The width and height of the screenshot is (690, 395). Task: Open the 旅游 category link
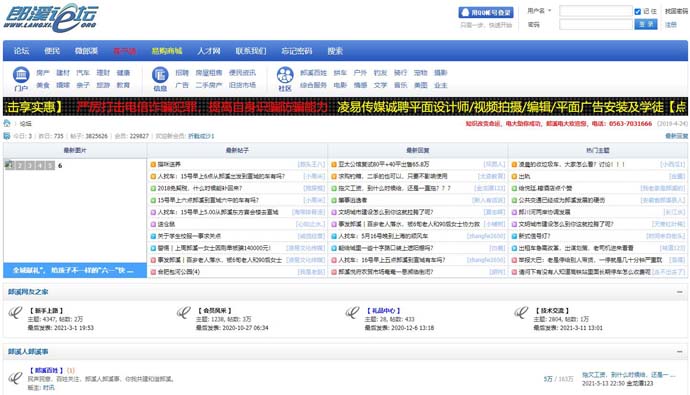coord(103,85)
